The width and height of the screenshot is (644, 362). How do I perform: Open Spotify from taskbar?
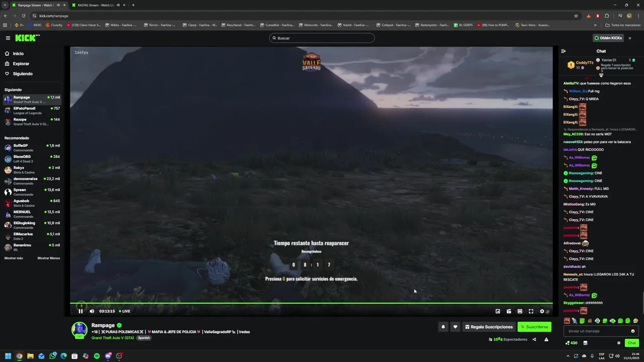(x=97, y=356)
